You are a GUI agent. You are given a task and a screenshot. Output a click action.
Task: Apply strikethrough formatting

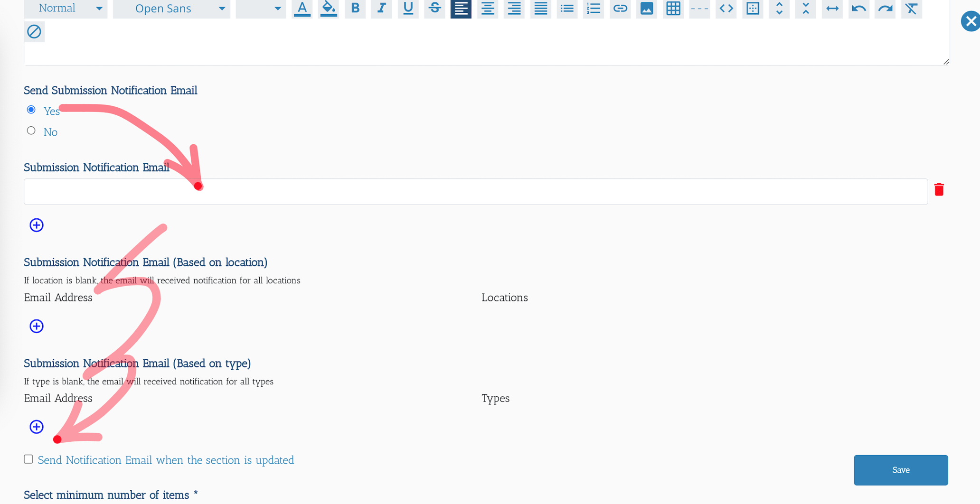pyautogui.click(x=434, y=8)
